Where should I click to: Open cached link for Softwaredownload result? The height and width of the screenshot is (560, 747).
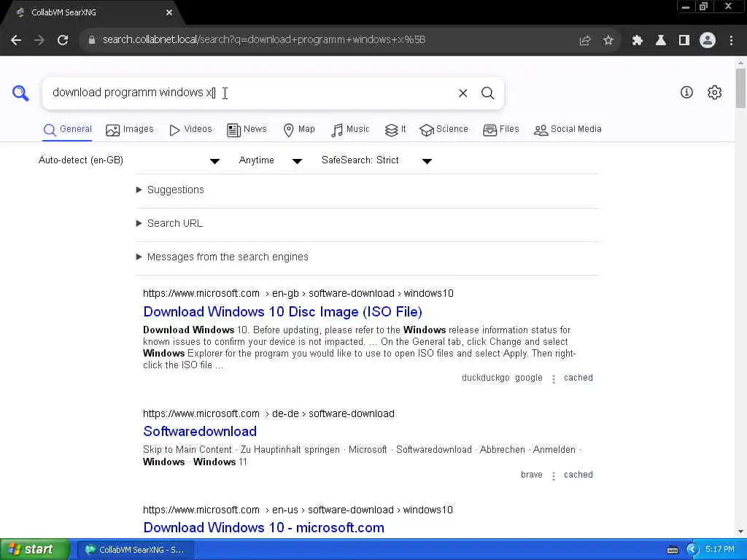click(x=578, y=475)
